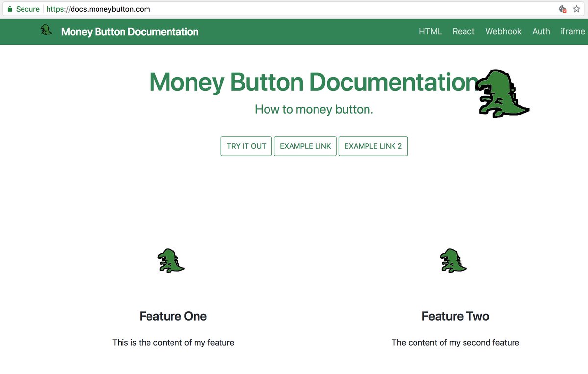
Task: Open the HTML docs in the navbar
Action: pos(430,31)
